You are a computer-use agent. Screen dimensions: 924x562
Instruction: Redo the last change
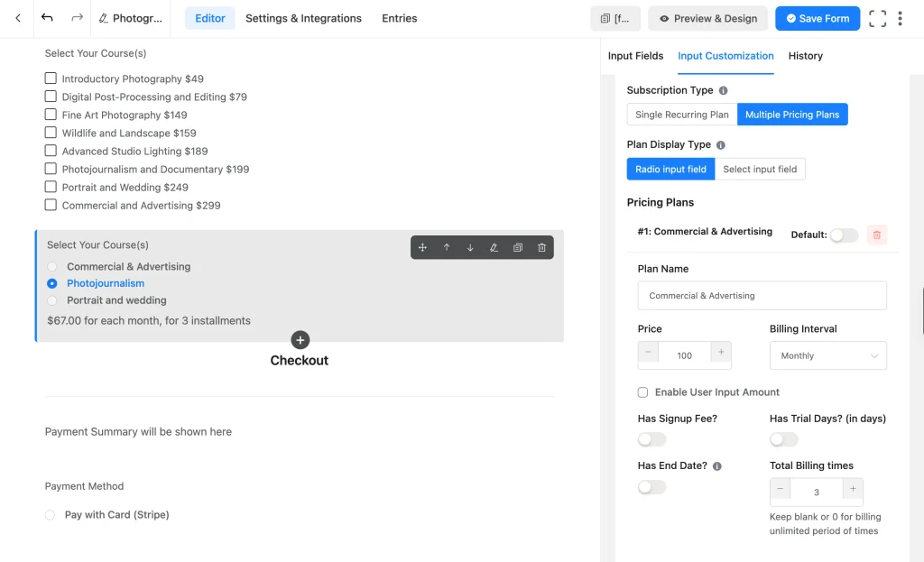coord(77,18)
